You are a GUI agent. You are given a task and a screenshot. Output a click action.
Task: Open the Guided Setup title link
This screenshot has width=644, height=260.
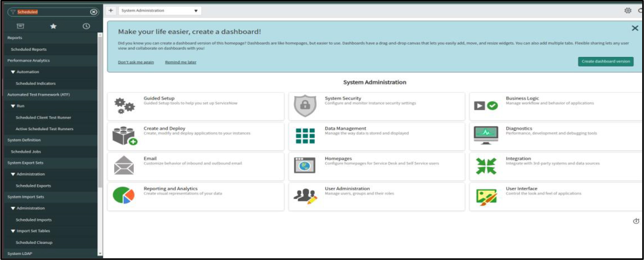coord(159,98)
